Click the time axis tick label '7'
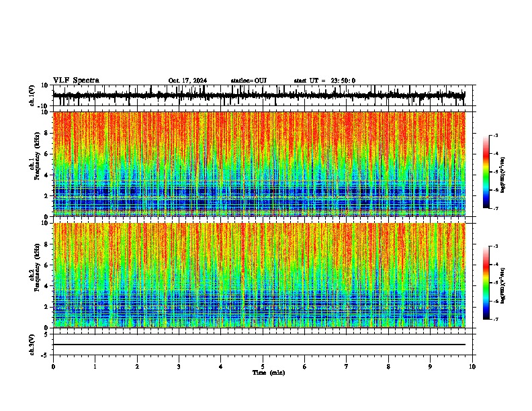 click(347, 367)
